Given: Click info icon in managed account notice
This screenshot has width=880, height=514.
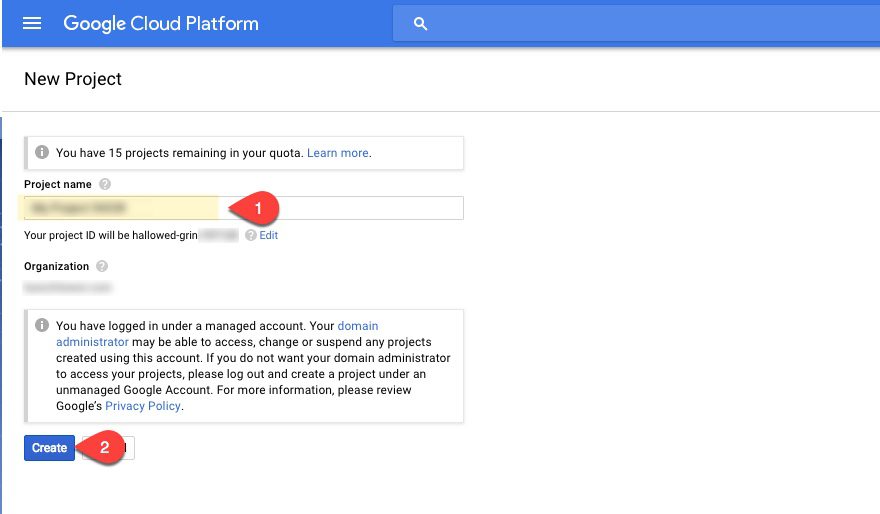Looking at the screenshot, I should 42,326.
